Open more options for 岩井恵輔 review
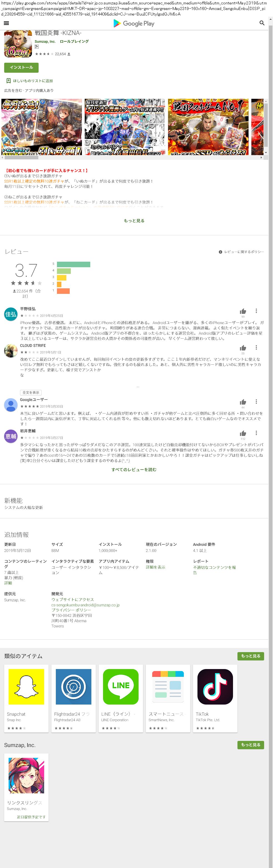The height and width of the screenshot is (868, 273). [256, 433]
